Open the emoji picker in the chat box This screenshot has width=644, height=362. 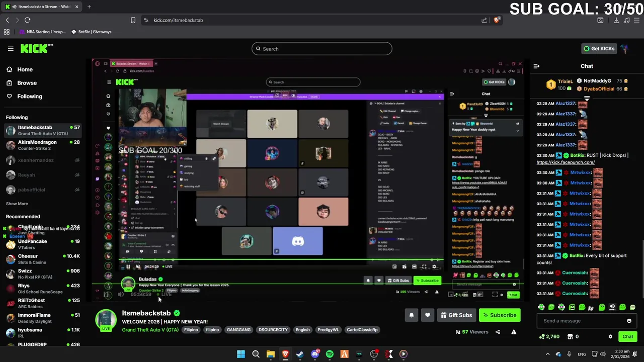[x=629, y=321]
